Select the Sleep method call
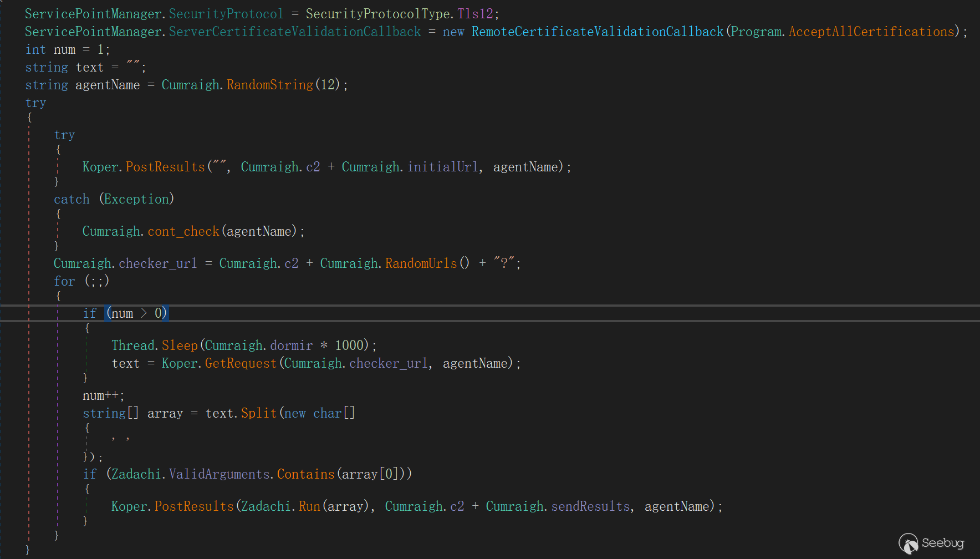The image size is (980, 559). [x=180, y=345]
